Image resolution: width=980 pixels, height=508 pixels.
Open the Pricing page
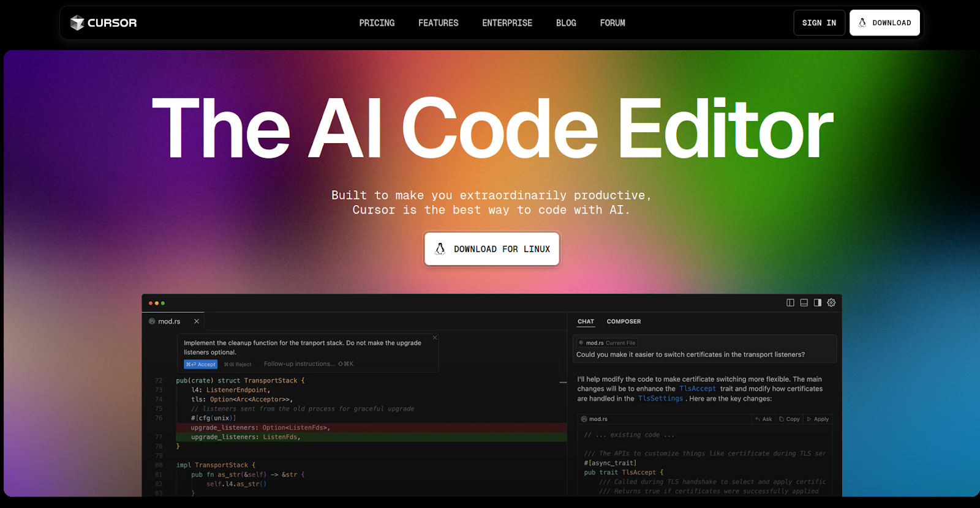pos(377,23)
